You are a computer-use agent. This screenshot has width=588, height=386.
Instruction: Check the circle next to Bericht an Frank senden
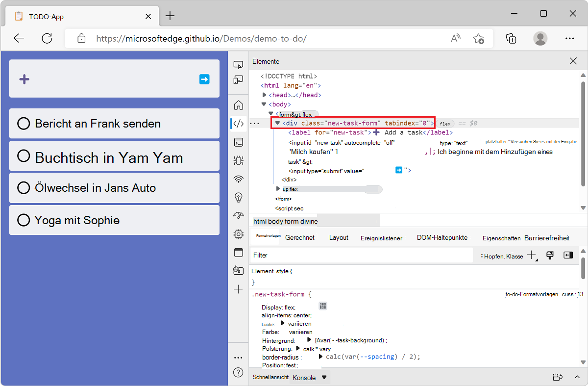pyautogui.click(x=24, y=124)
